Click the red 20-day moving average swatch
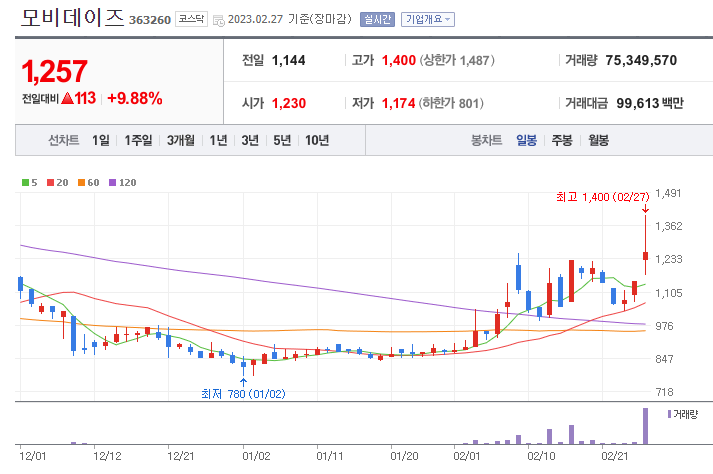The image size is (713, 474). pos(51,183)
